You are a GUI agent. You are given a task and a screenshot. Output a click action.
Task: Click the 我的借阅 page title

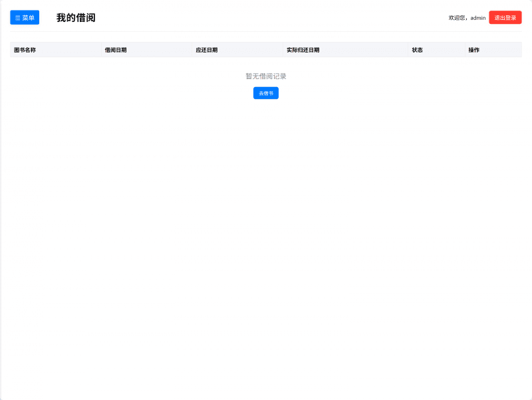[75, 17]
